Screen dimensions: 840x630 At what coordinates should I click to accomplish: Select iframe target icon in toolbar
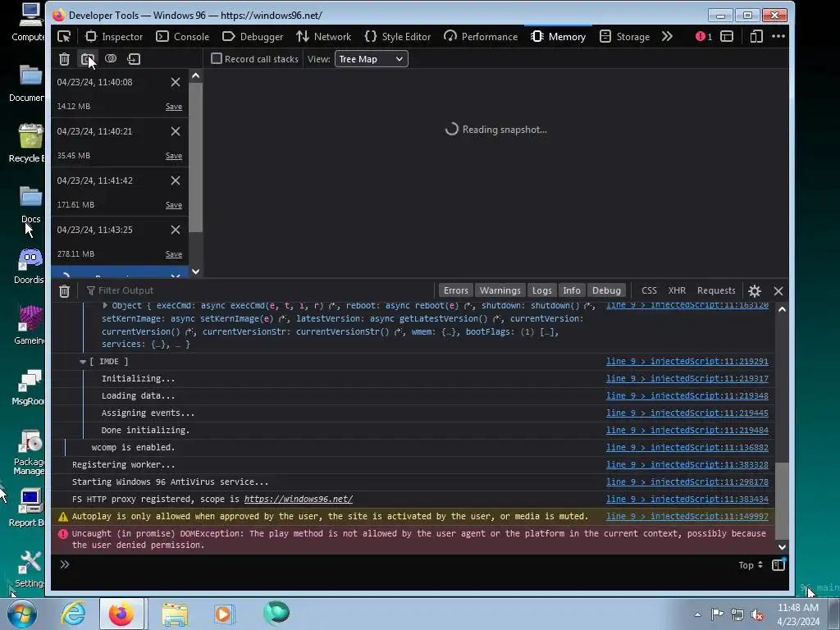(727, 36)
